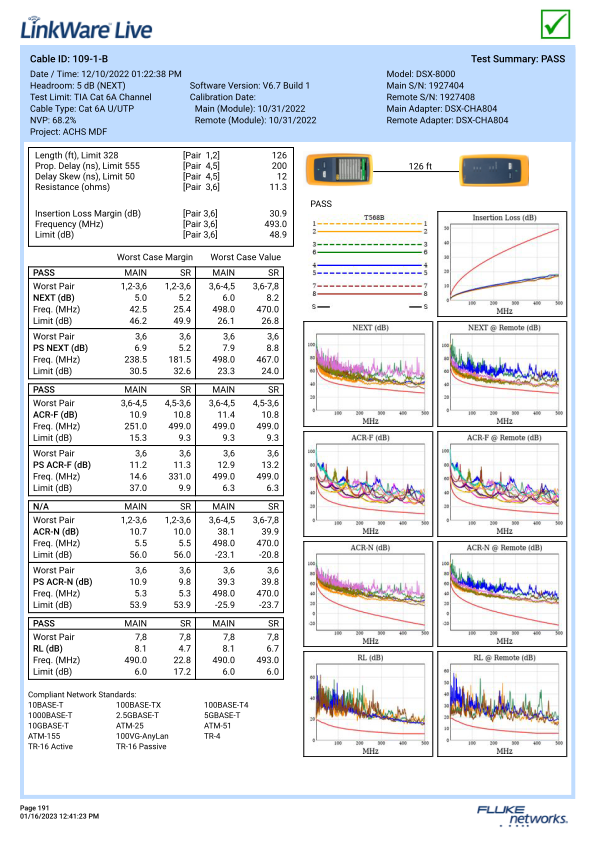Click the Worst Case Margin column header
Screen dimensions: 595x841
click(x=155, y=257)
